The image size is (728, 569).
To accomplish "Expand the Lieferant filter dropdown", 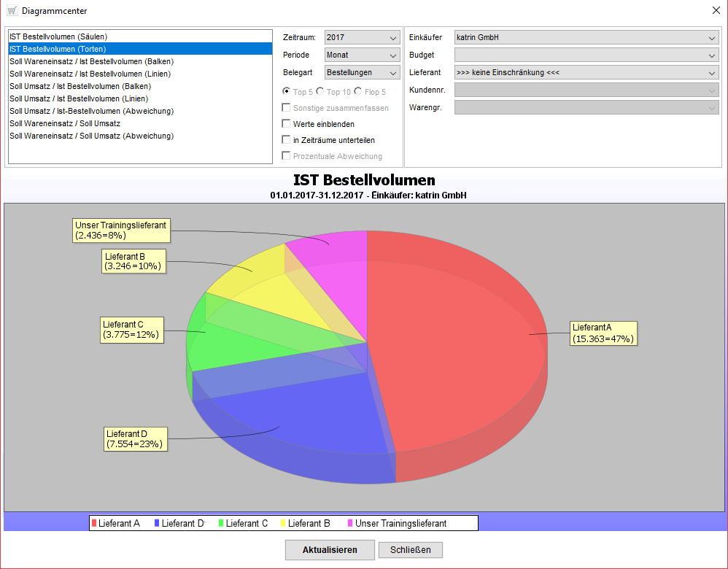I will (x=586, y=73).
